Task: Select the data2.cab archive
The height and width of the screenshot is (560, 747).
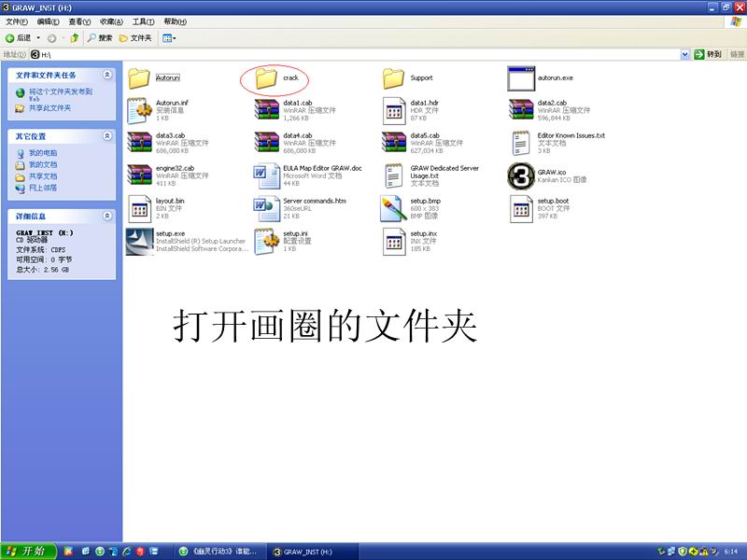Action: [549, 110]
